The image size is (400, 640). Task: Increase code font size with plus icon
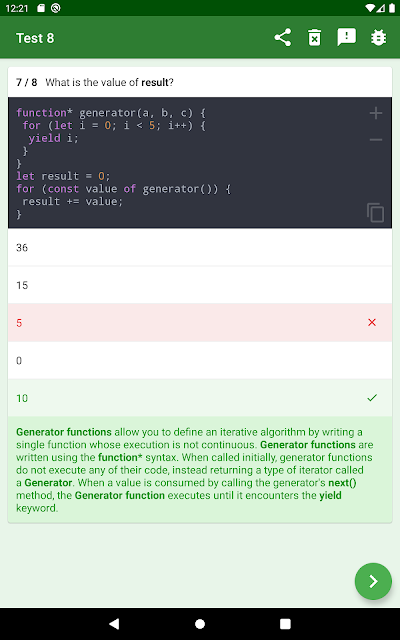click(376, 113)
